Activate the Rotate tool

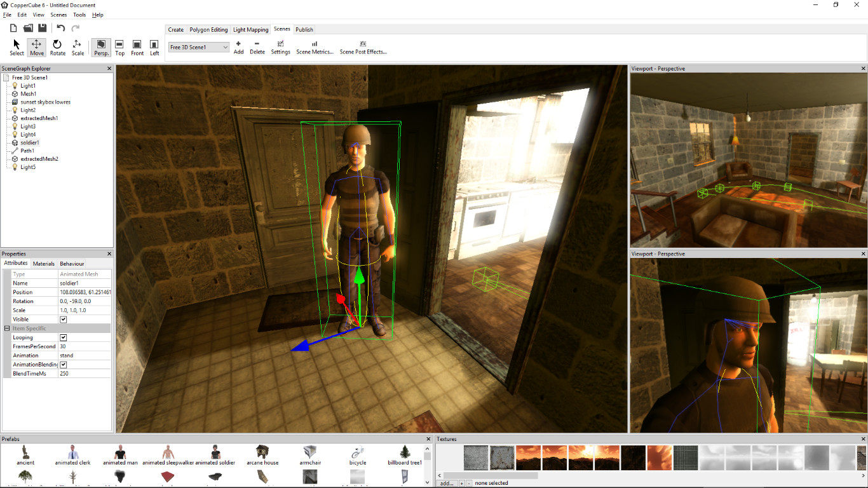coord(57,46)
